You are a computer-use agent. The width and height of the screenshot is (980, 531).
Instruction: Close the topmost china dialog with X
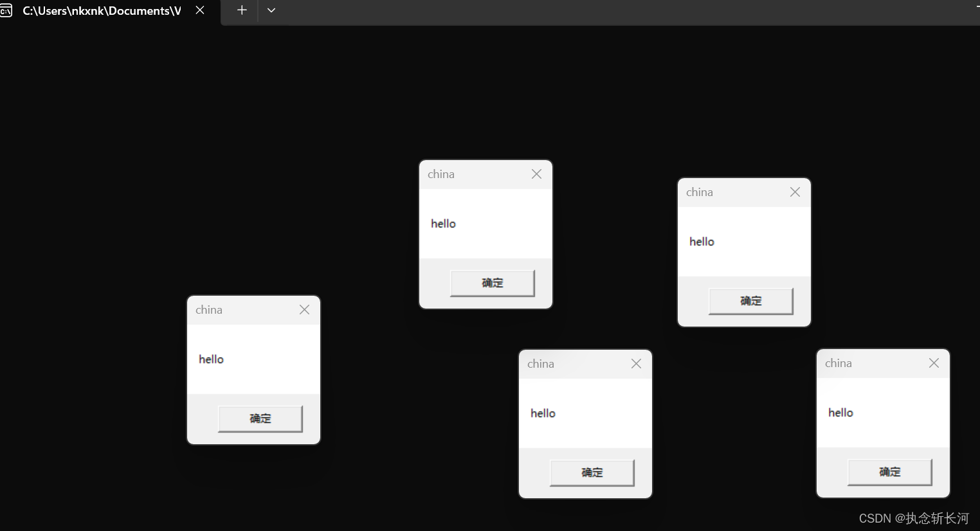537,174
